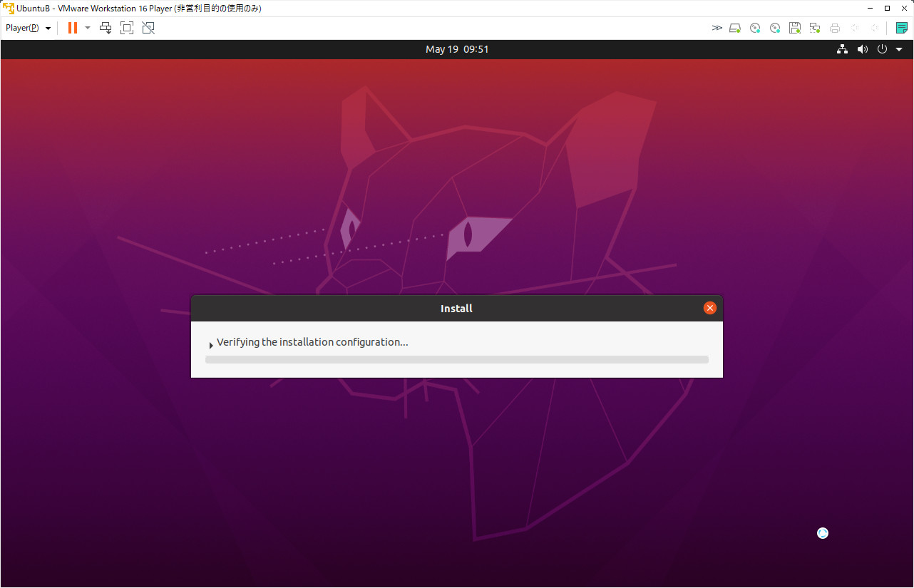Click the first greyed sound device icon
The height and width of the screenshot is (588, 914).
pyautogui.click(x=855, y=28)
